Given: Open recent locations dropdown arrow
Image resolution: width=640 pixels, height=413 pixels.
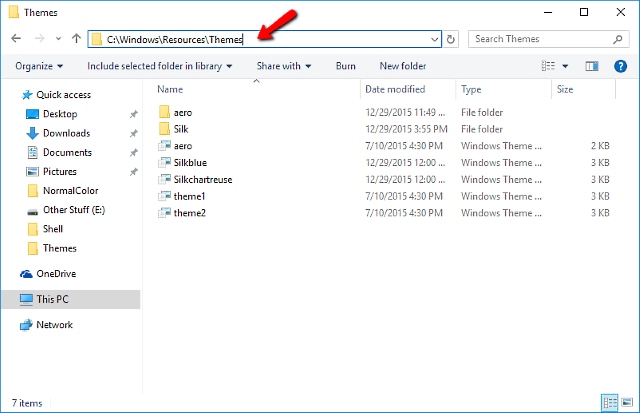Looking at the screenshot, I should (58, 39).
